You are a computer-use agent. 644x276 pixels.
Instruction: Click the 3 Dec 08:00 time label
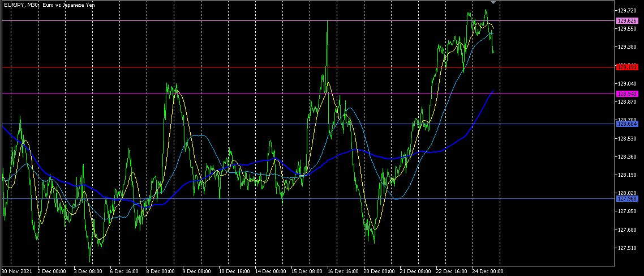pos(88,271)
